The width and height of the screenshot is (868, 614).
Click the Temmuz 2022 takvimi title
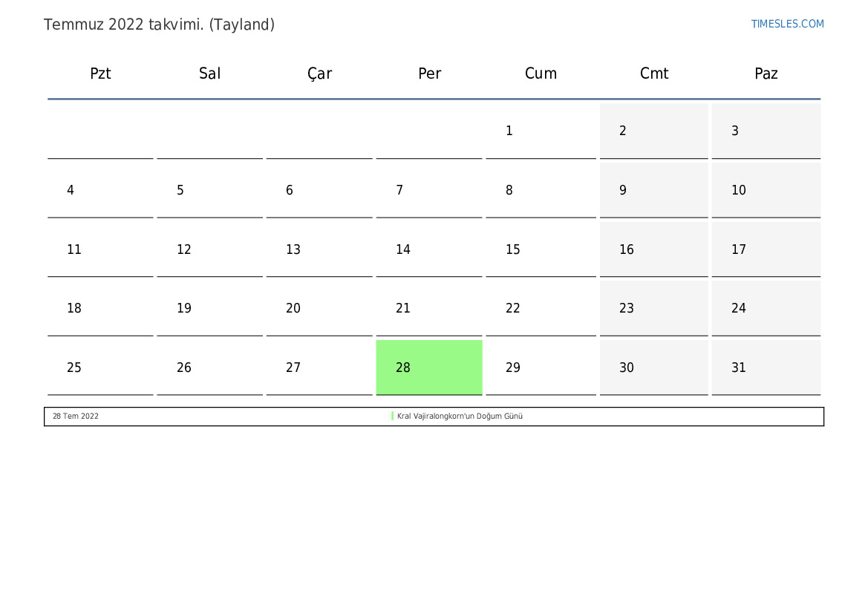(x=159, y=25)
